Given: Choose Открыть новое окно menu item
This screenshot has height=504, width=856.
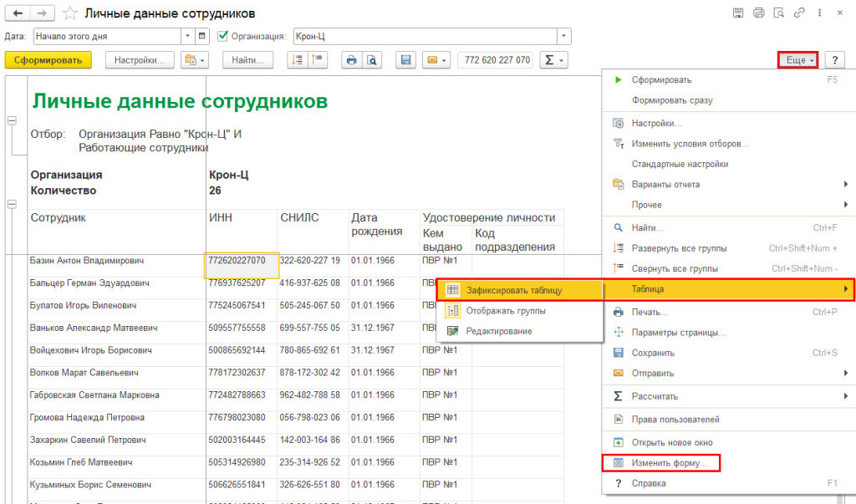Looking at the screenshot, I should pos(728,443).
